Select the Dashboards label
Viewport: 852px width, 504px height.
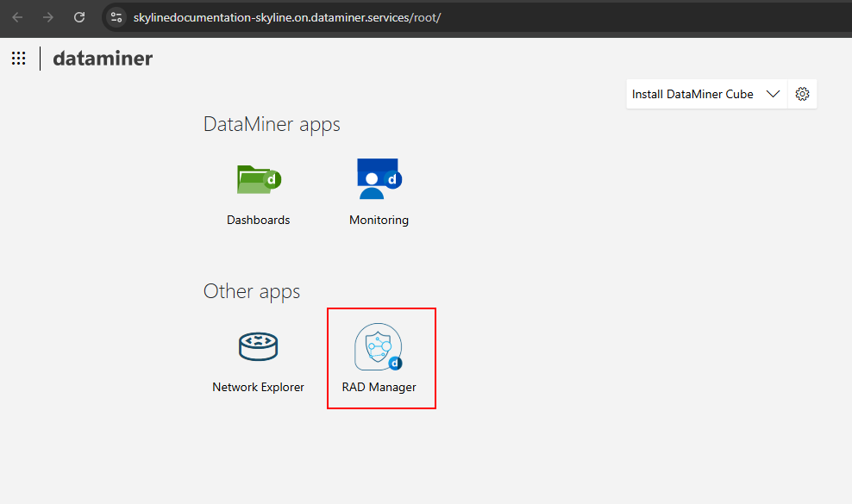258,219
